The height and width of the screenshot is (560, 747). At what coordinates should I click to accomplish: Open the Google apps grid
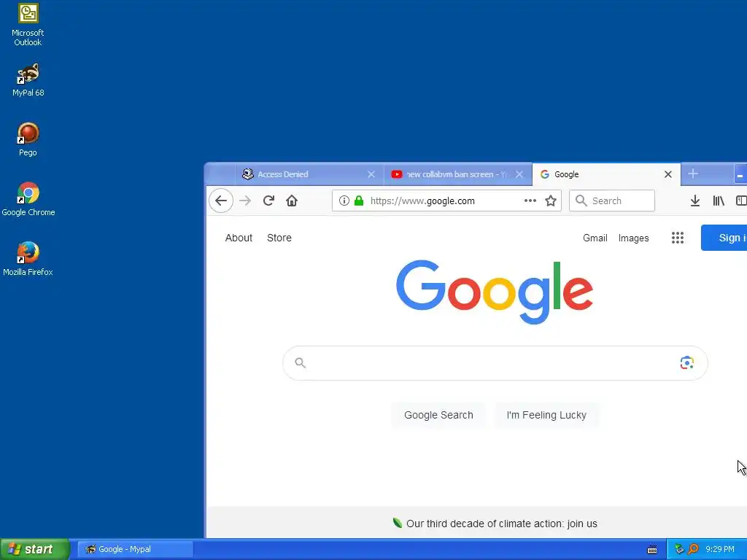[x=678, y=238]
